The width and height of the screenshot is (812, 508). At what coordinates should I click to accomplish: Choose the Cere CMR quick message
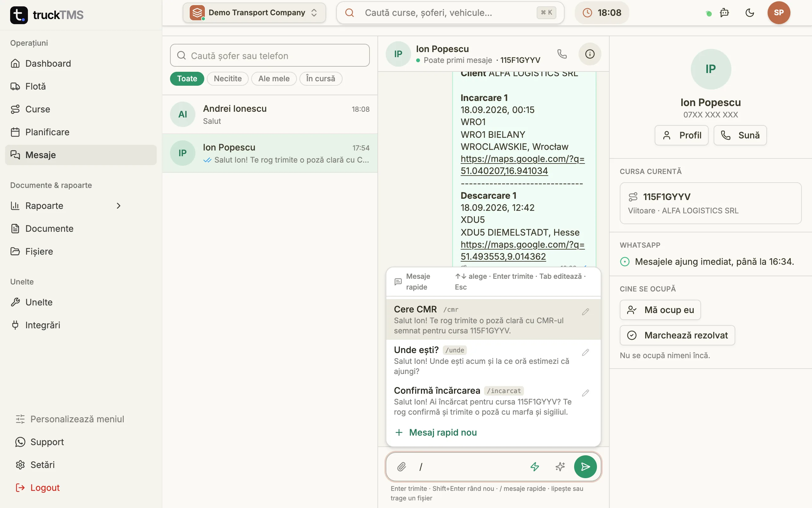[493, 319]
